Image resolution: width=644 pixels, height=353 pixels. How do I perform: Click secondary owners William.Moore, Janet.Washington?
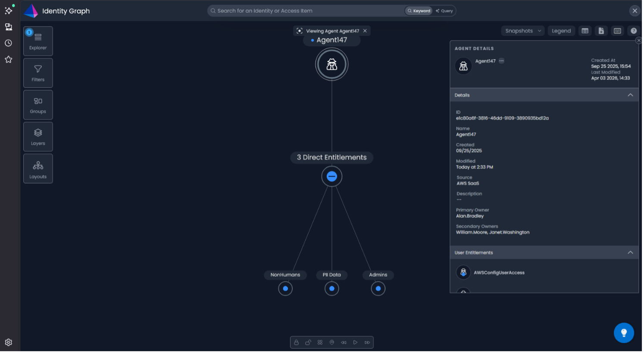coord(493,233)
